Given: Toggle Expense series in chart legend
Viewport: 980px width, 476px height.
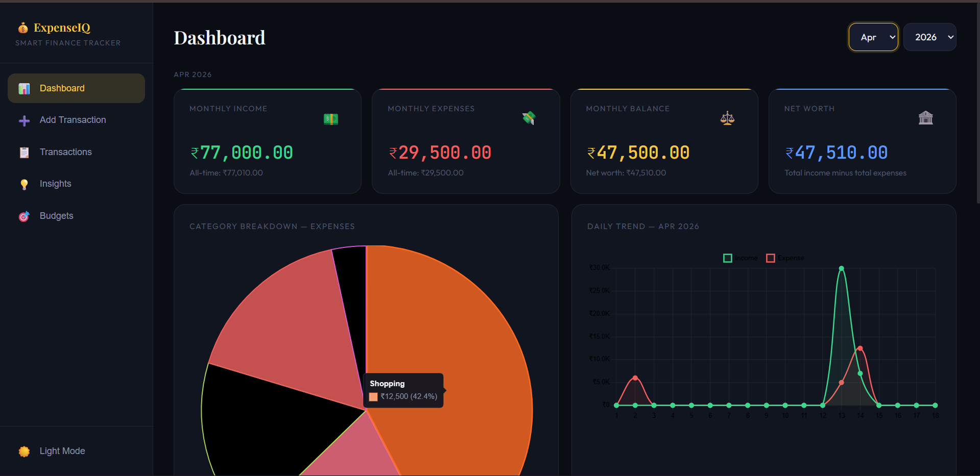Looking at the screenshot, I should pyautogui.click(x=785, y=258).
